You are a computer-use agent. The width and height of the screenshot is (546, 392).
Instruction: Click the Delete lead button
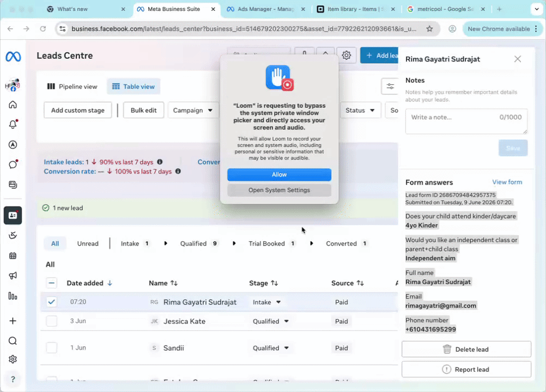466,349
